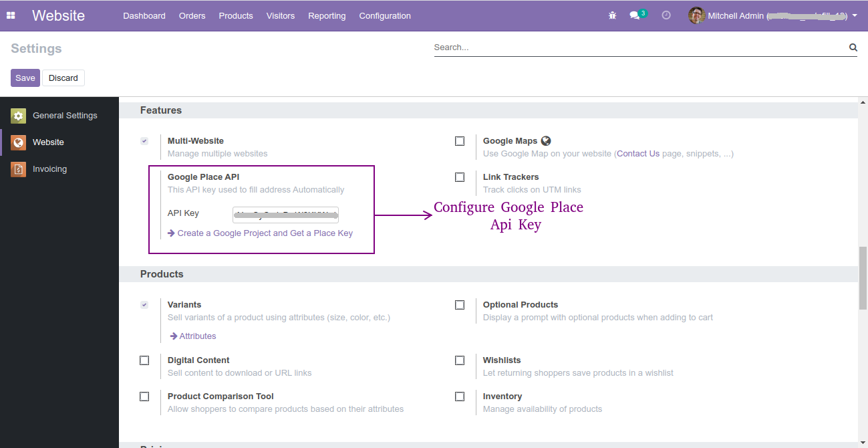Click the Google Place API heading

pos(203,177)
